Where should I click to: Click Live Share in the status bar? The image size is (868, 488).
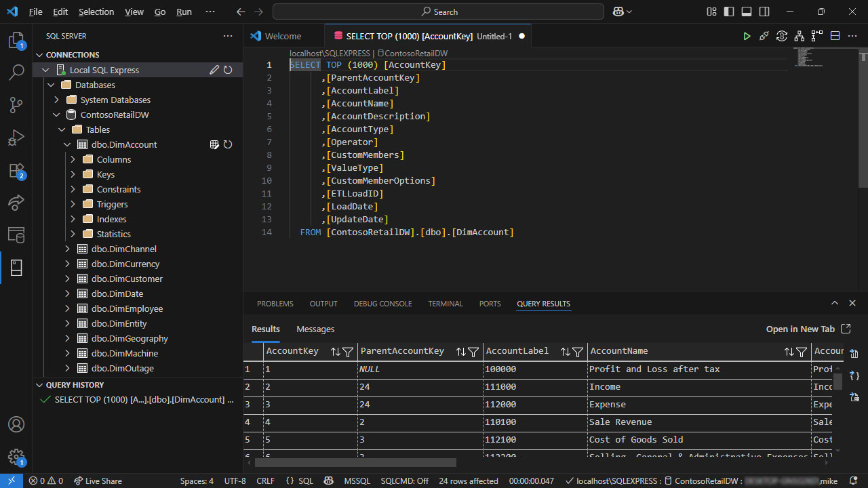[x=98, y=481]
